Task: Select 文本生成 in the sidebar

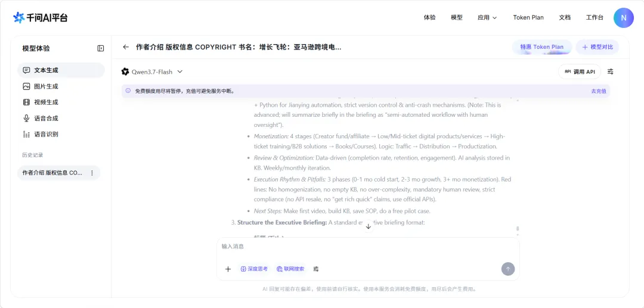Action: click(x=61, y=70)
